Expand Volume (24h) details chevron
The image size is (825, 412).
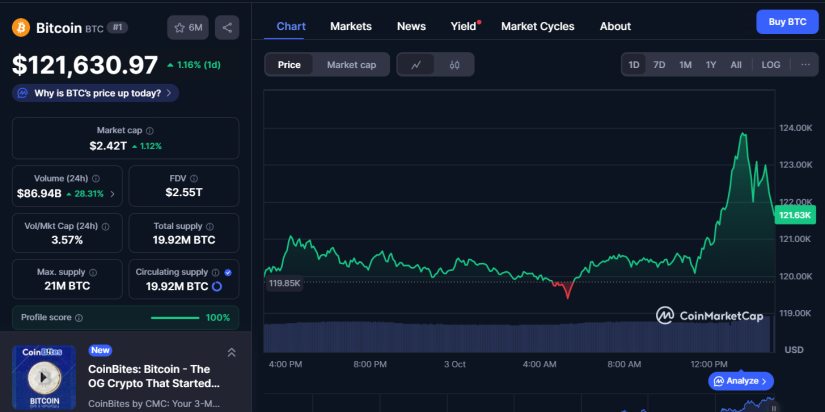(x=112, y=194)
